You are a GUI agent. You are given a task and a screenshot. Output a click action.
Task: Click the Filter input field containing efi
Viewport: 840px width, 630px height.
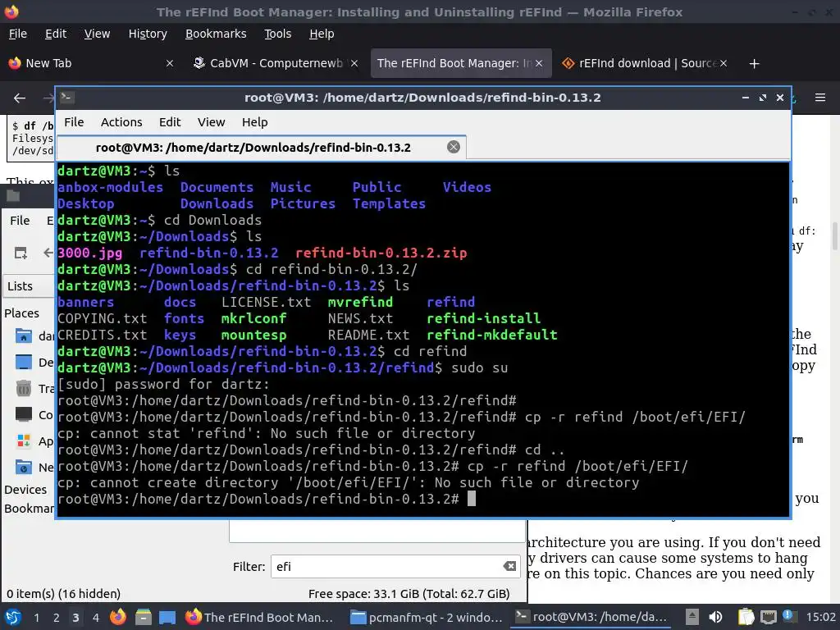click(x=395, y=566)
